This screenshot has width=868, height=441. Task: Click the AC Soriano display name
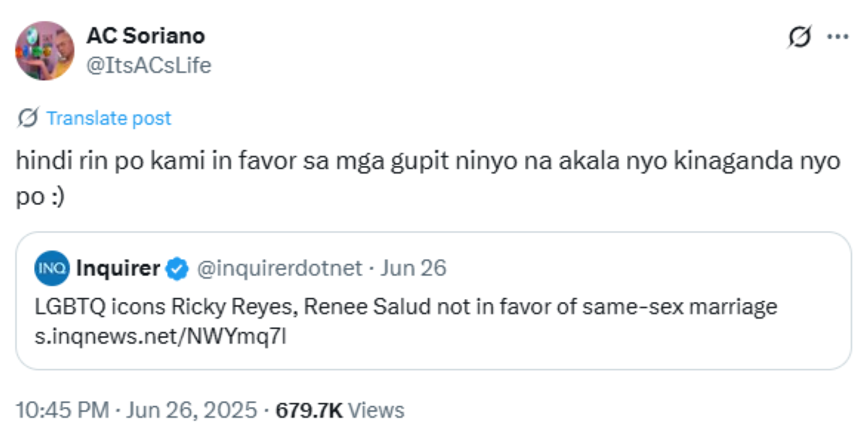[x=145, y=35]
